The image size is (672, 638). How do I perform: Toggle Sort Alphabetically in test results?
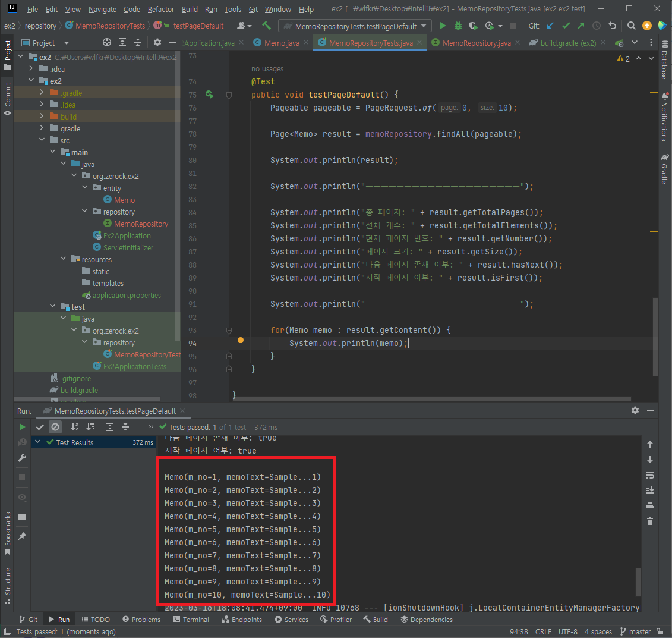tap(75, 427)
